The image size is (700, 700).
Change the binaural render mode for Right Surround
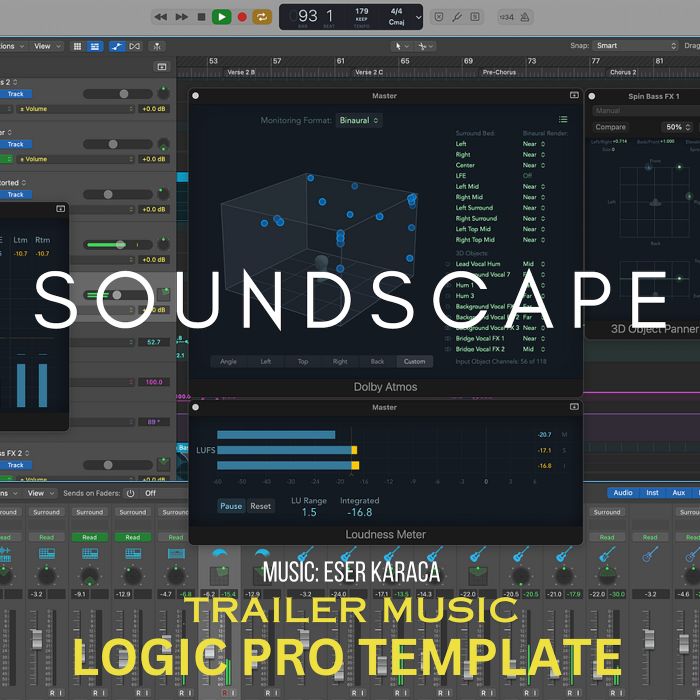[534, 218]
